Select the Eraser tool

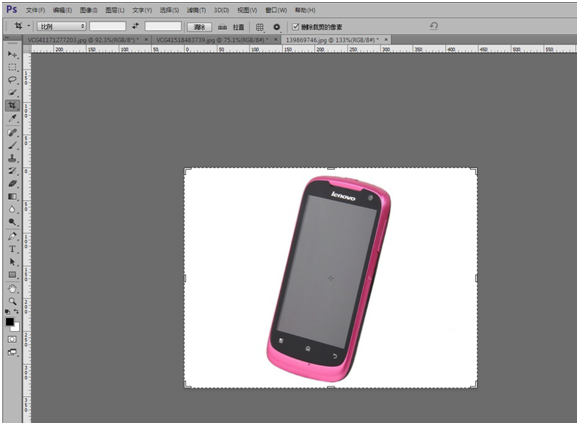point(13,184)
